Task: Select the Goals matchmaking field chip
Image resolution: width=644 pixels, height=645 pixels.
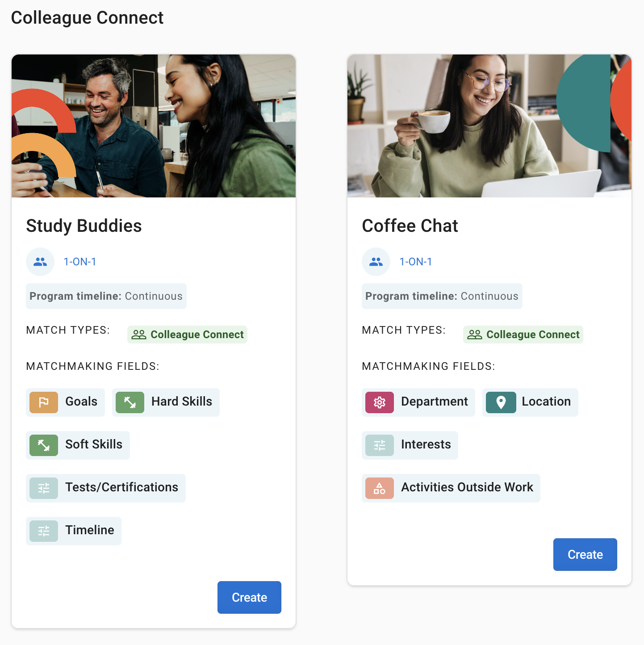Action: tap(65, 402)
